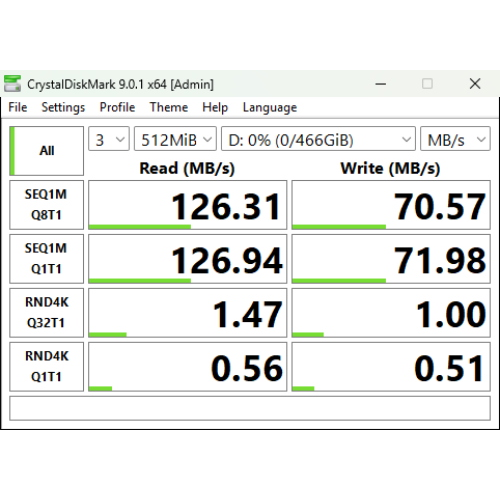Run the SEQ1M Q1T1 test
This screenshot has width=500, height=500.
click(46, 259)
